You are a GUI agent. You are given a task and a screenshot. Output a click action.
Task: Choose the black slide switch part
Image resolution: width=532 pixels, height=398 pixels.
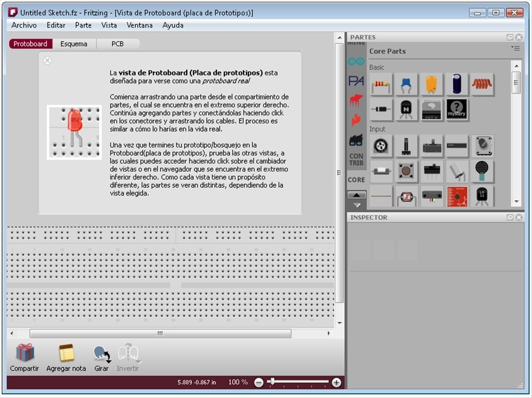pos(432,171)
